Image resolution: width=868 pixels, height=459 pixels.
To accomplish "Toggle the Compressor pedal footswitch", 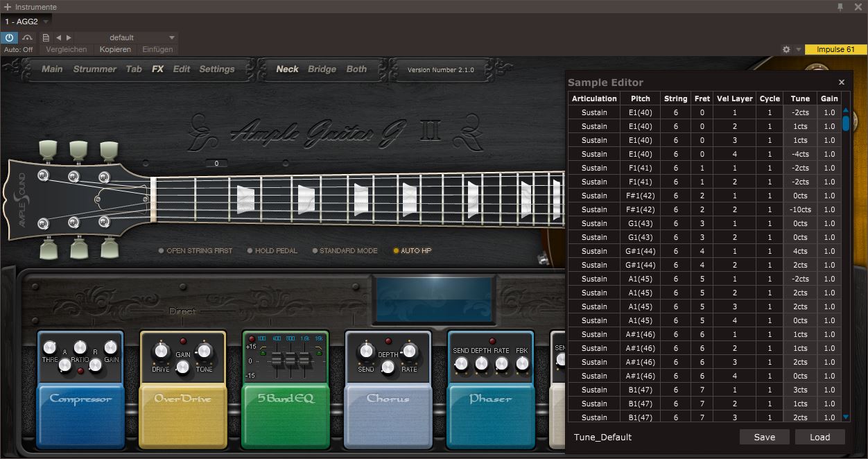I will click(x=80, y=416).
